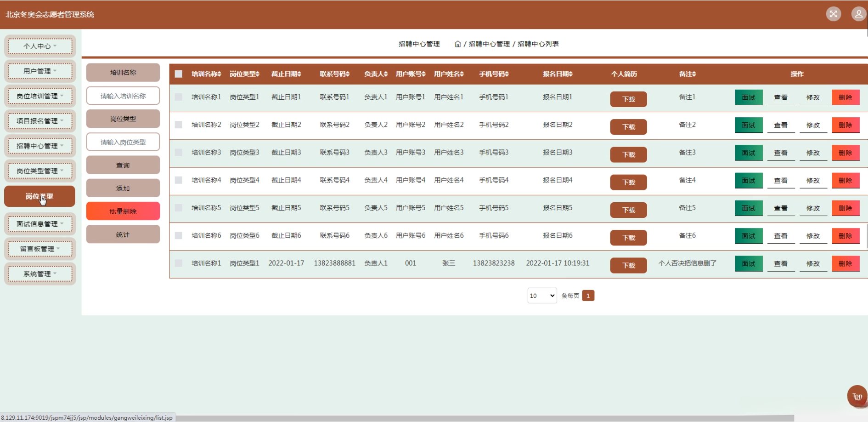Click the 添加 add button
This screenshot has height=422, width=868.
click(123, 188)
